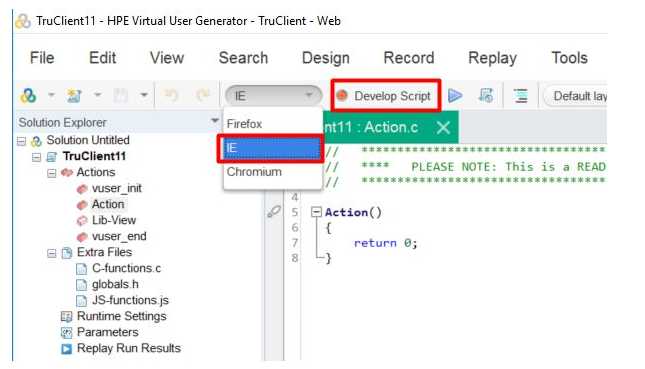Open the Lib-View action
Screen dimensions: 645x369
[x=114, y=220]
